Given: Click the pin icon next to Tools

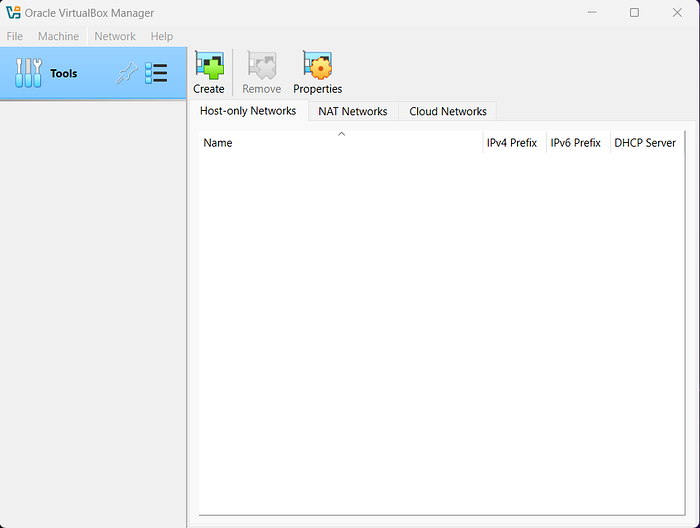Looking at the screenshot, I should [x=127, y=73].
